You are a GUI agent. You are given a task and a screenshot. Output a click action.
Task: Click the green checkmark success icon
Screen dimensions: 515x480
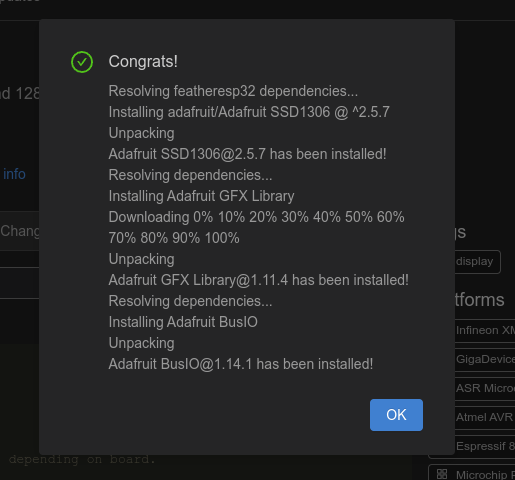click(x=82, y=62)
